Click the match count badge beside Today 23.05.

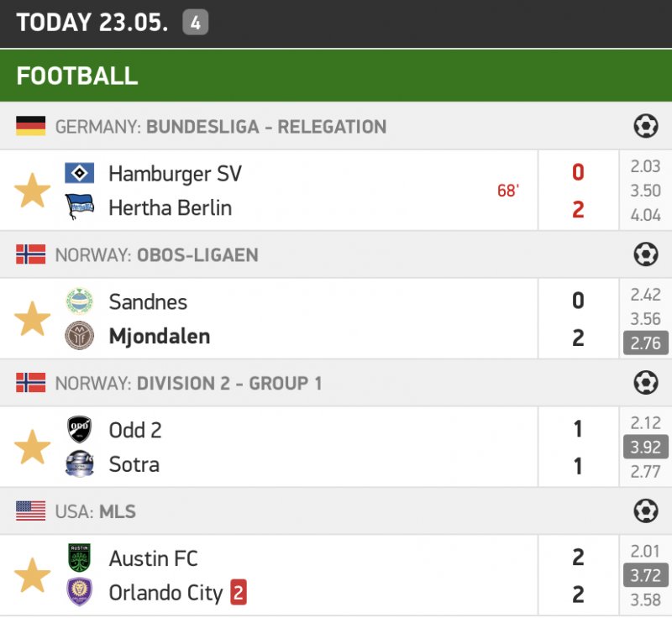pos(195,23)
